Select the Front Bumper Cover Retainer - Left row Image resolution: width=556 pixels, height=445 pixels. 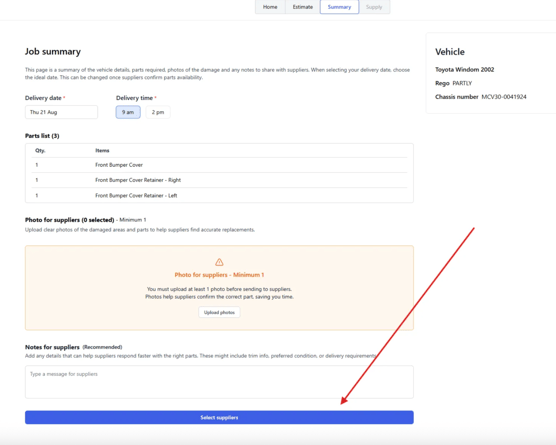[219, 195]
